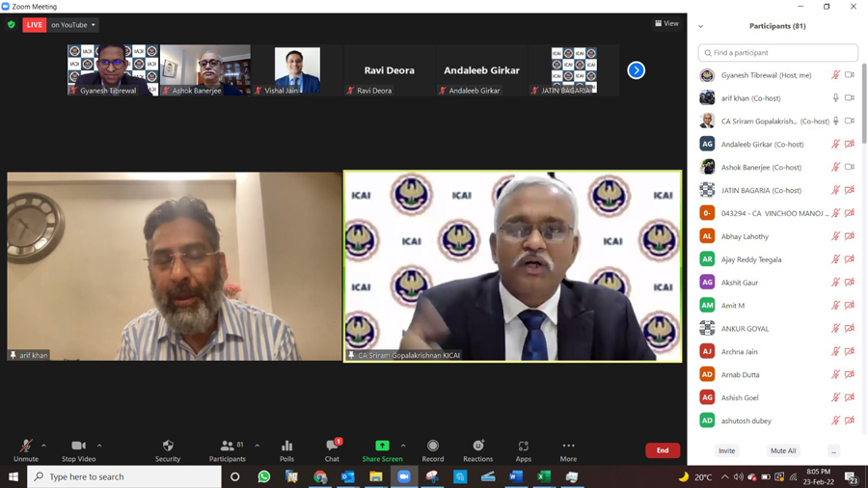Open audio options arrow next to Unmute

pos(43,446)
